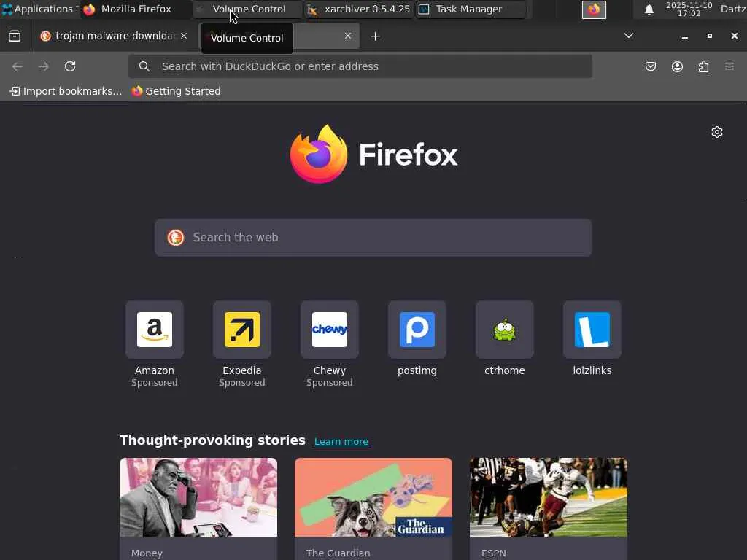Click Import bookmarks in bookmarks toolbar

coord(66,91)
